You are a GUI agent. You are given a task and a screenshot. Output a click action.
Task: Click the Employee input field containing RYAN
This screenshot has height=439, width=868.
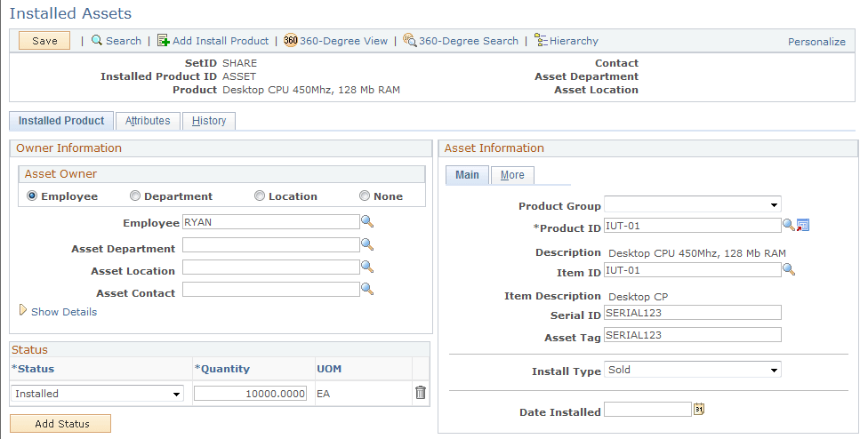point(271,221)
